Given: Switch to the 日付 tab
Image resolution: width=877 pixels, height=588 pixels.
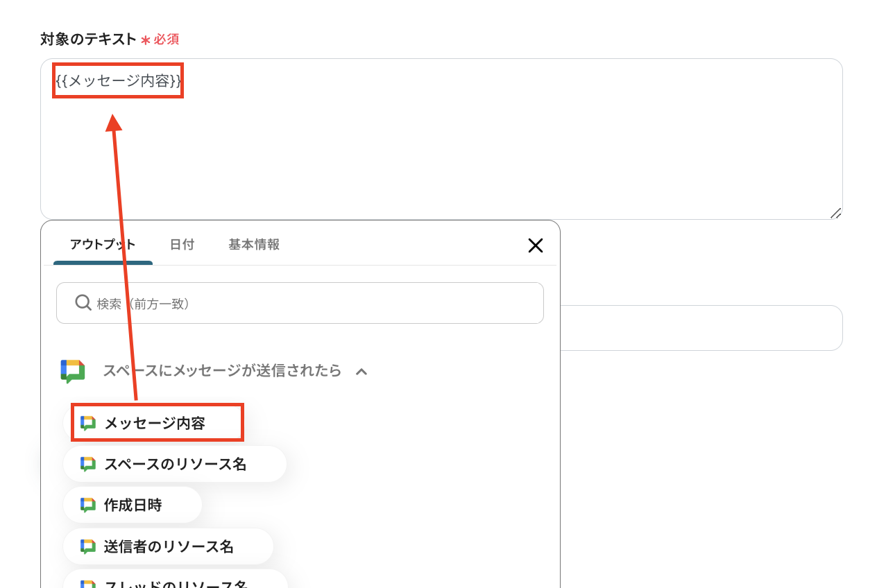Looking at the screenshot, I should [182, 245].
